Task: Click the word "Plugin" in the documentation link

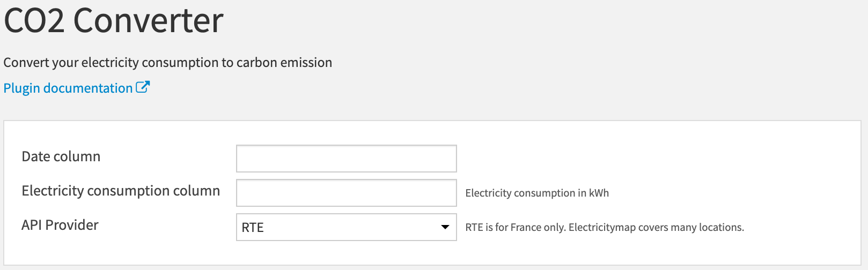Action: pyautogui.click(x=21, y=88)
